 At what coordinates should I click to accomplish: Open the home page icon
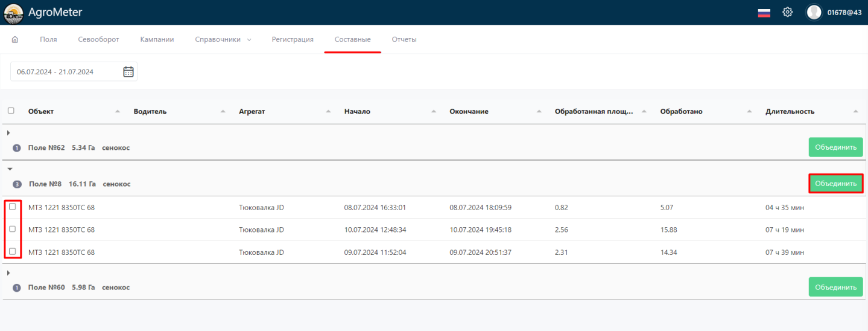tap(15, 40)
